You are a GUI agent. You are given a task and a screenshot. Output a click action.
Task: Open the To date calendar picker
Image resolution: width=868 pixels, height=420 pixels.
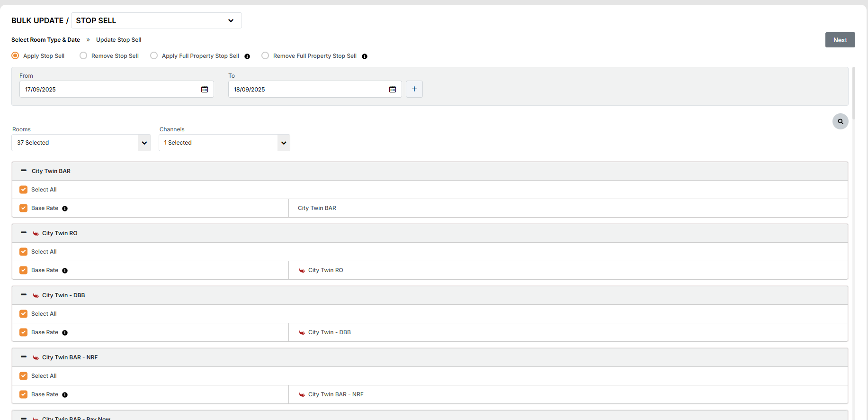[393, 89]
